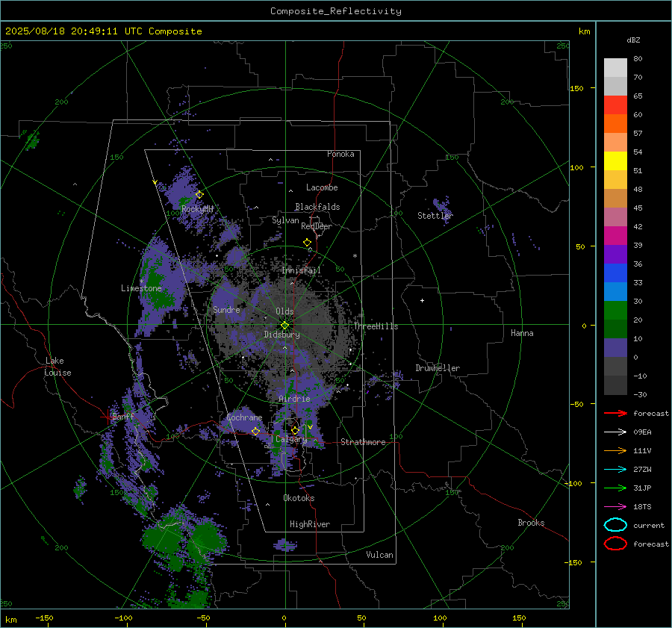Click the yellow marker near RockyMH

[199, 195]
